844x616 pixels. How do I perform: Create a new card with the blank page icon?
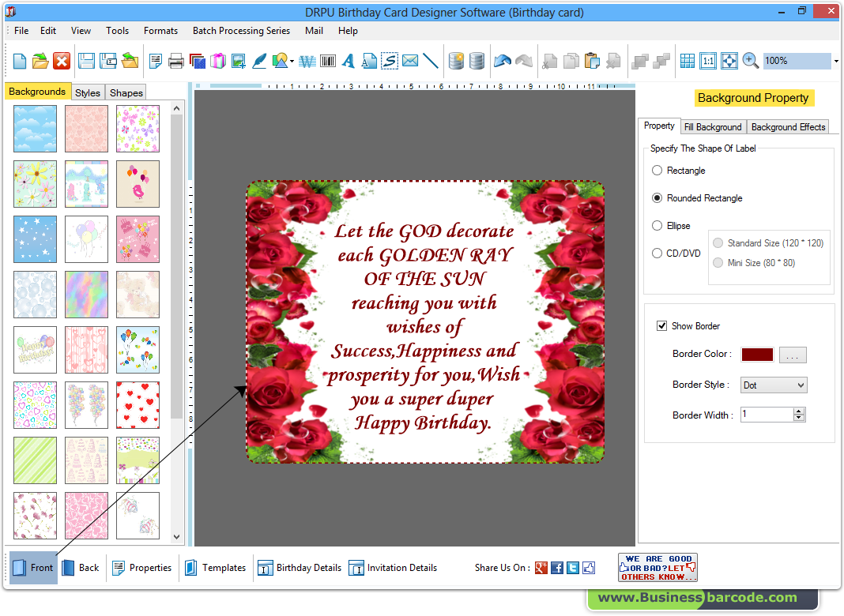pyautogui.click(x=20, y=61)
